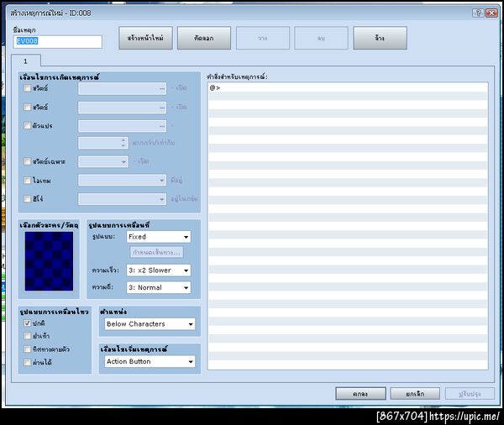The width and height of the screenshot is (504, 425).
Task: Open the priority dropdown showing Below Characters
Action: tap(150, 324)
